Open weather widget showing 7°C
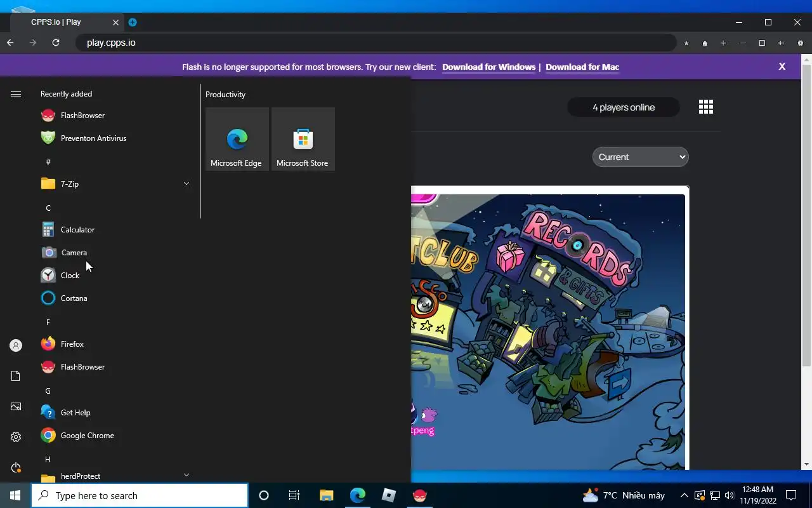The image size is (812, 508). [x=623, y=495]
